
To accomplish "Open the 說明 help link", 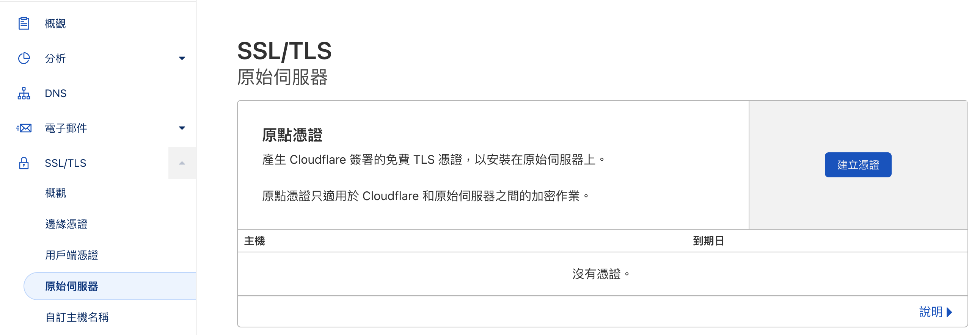I will 930,312.
